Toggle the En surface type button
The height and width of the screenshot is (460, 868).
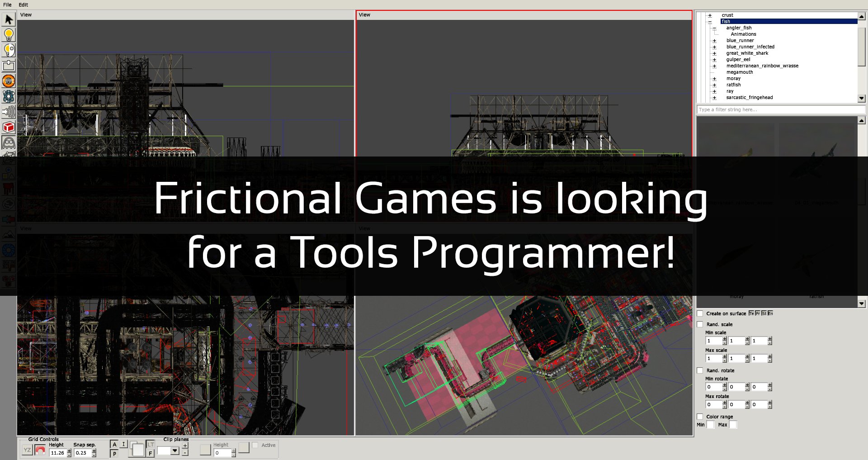click(x=770, y=313)
